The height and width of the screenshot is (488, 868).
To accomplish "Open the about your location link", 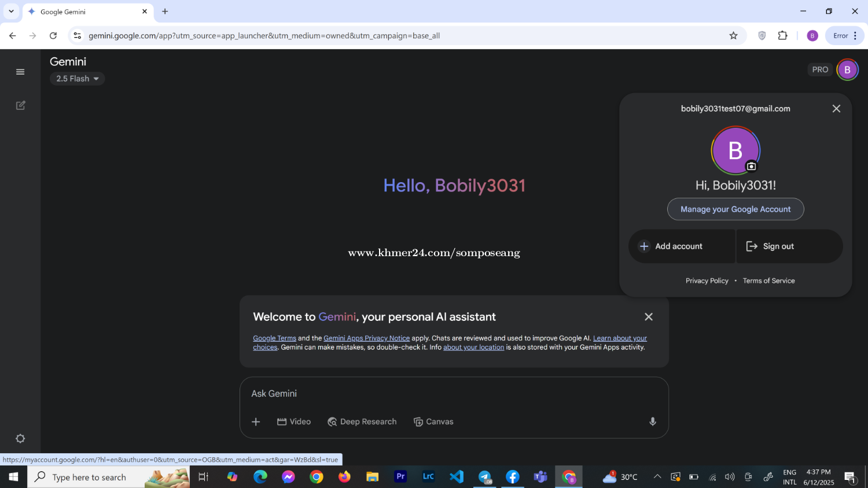I will pos(473,347).
